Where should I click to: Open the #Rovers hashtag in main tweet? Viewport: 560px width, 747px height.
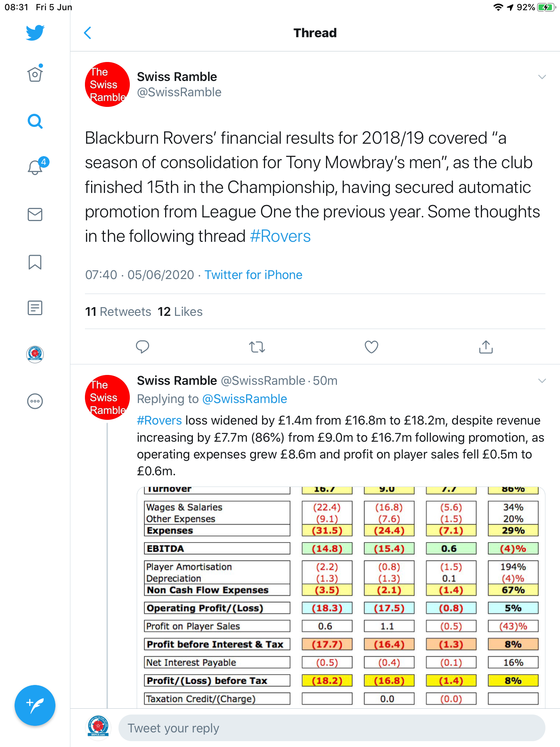pyautogui.click(x=280, y=236)
